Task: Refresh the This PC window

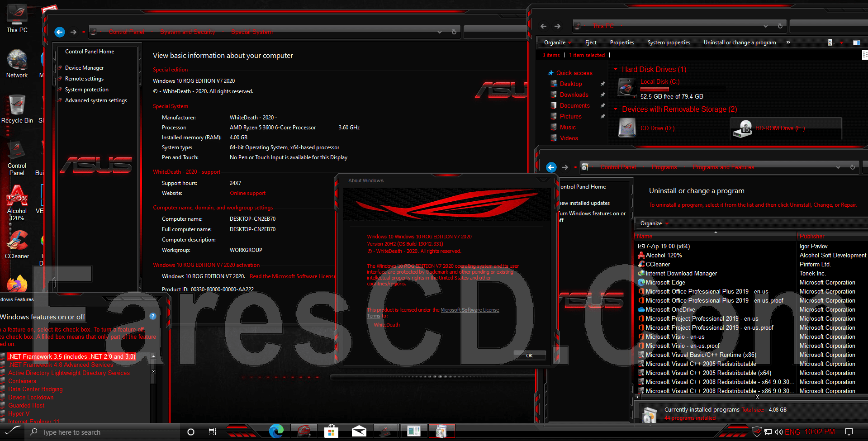Action: [x=780, y=26]
